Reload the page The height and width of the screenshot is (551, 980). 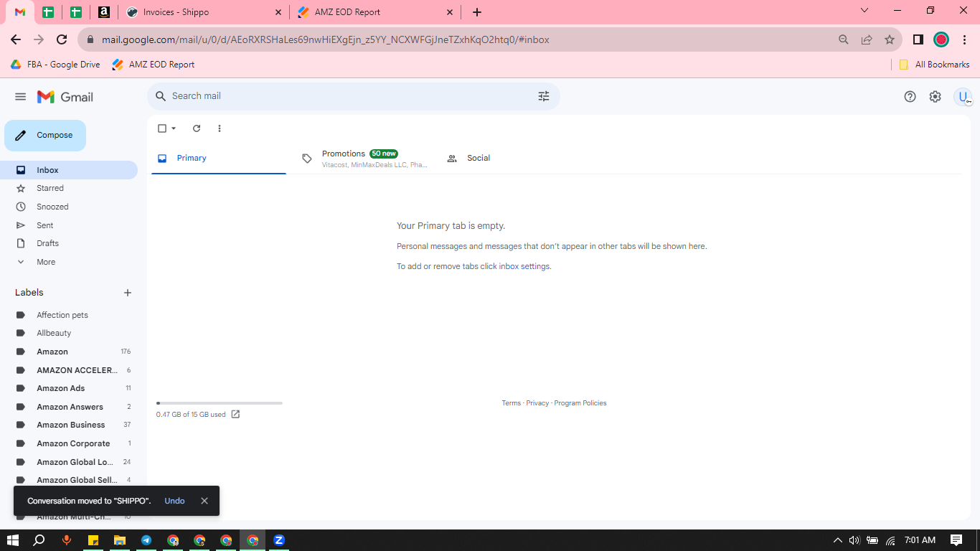(x=62, y=39)
